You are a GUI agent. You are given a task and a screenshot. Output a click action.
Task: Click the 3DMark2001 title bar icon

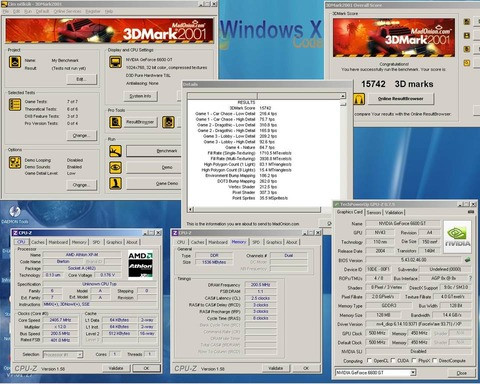[5, 4]
